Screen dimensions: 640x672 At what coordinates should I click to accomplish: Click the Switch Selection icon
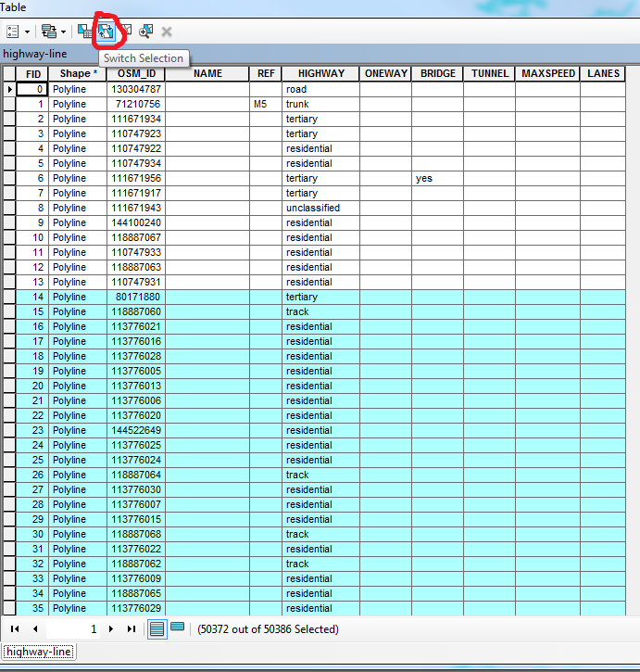(x=106, y=32)
